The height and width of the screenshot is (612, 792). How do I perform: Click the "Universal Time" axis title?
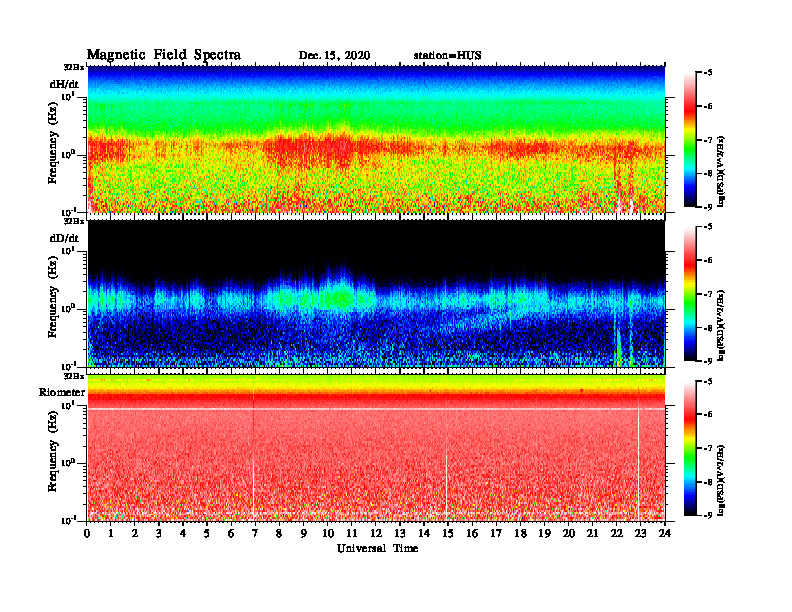click(377, 548)
